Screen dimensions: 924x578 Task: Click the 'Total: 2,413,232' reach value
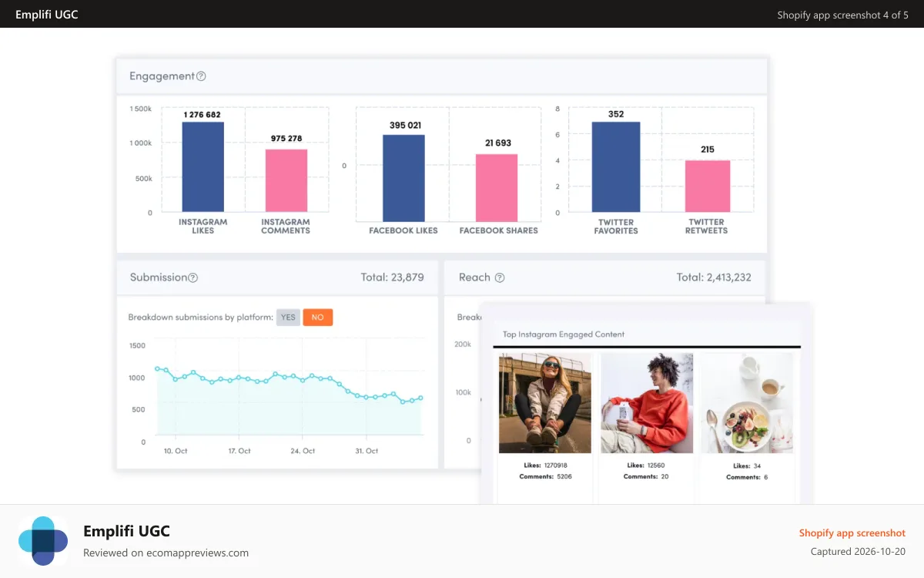pyautogui.click(x=714, y=277)
